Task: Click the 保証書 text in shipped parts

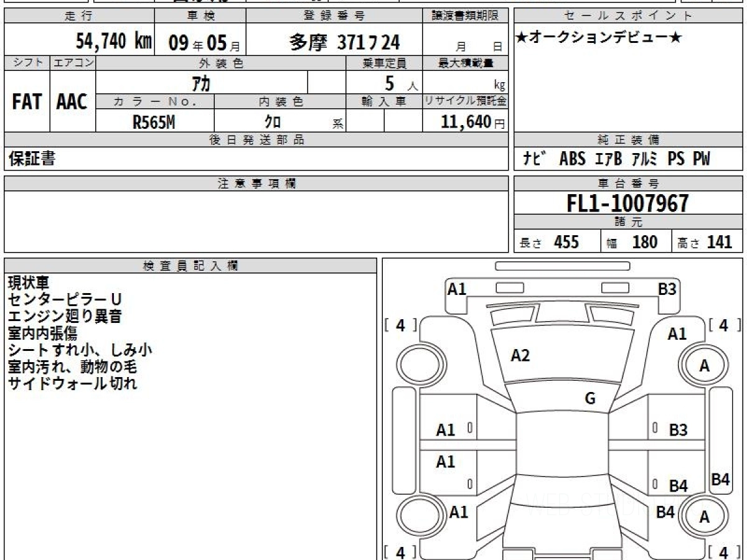Action: [x=32, y=159]
